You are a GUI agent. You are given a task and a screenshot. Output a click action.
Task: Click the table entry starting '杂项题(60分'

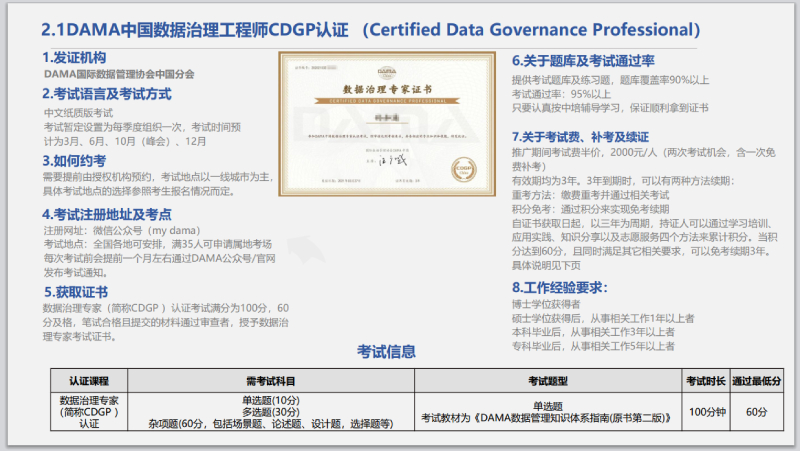coord(271,424)
